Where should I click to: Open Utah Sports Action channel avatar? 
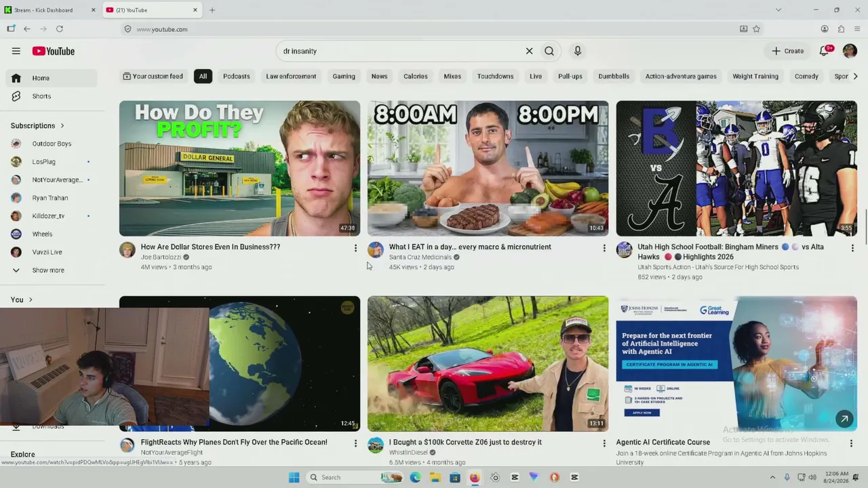[x=624, y=250]
